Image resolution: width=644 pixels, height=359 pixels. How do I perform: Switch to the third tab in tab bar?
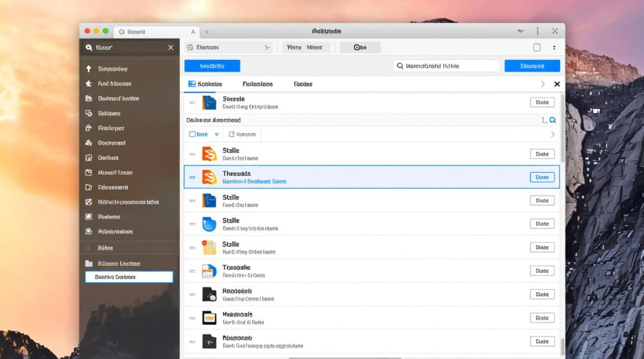click(303, 84)
